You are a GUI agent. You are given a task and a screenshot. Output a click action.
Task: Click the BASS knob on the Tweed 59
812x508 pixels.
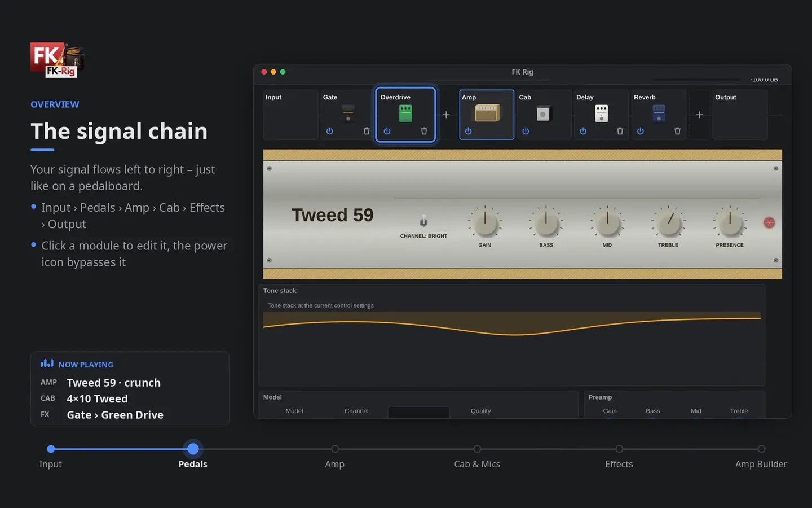click(x=546, y=223)
